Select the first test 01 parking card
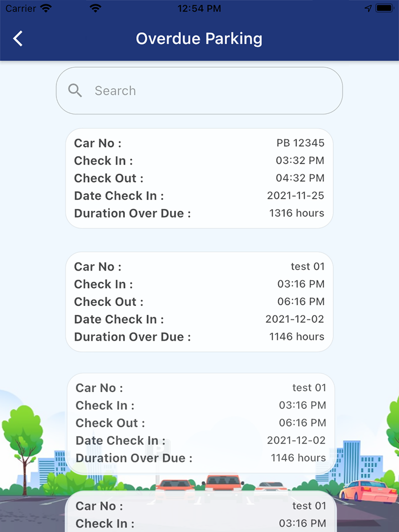Viewport: 399px width, 532px height. click(199, 301)
